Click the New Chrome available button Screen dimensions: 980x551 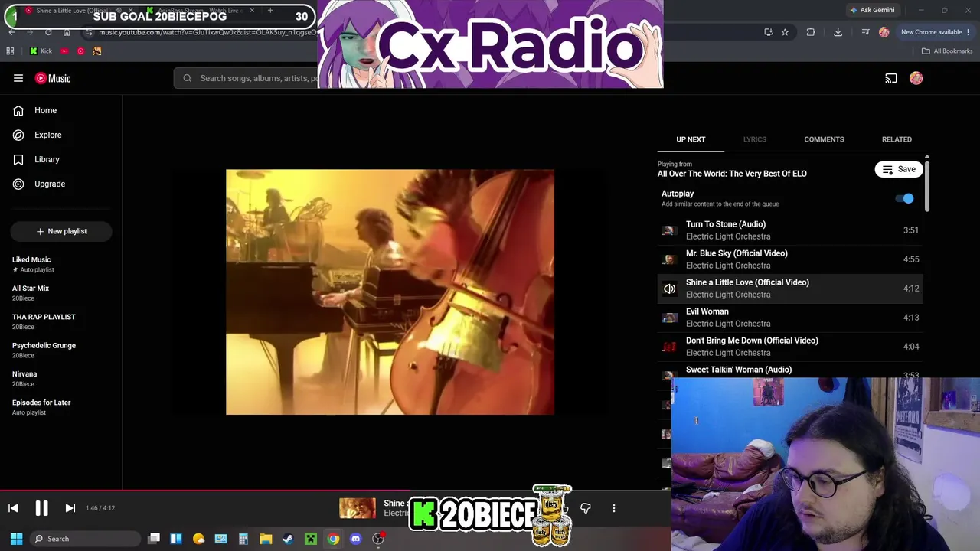click(935, 32)
